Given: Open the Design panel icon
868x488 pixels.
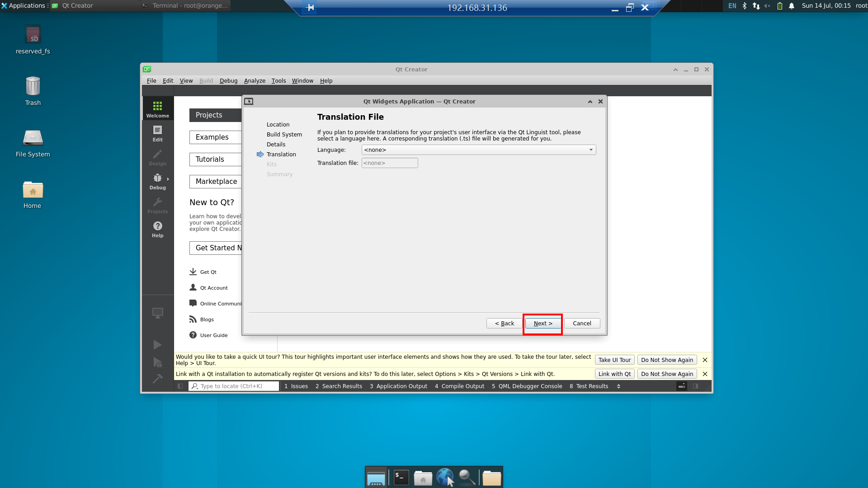Looking at the screenshot, I should tap(157, 158).
